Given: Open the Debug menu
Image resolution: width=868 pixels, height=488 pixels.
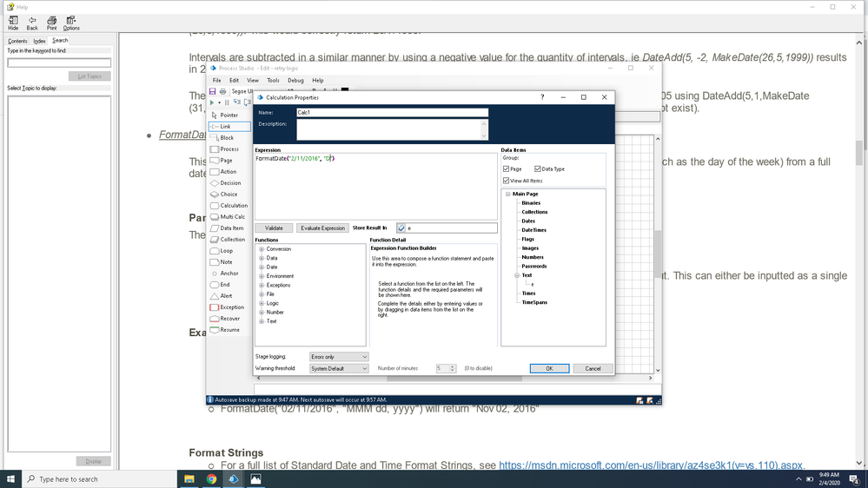Looking at the screenshot, I should 295,80.
